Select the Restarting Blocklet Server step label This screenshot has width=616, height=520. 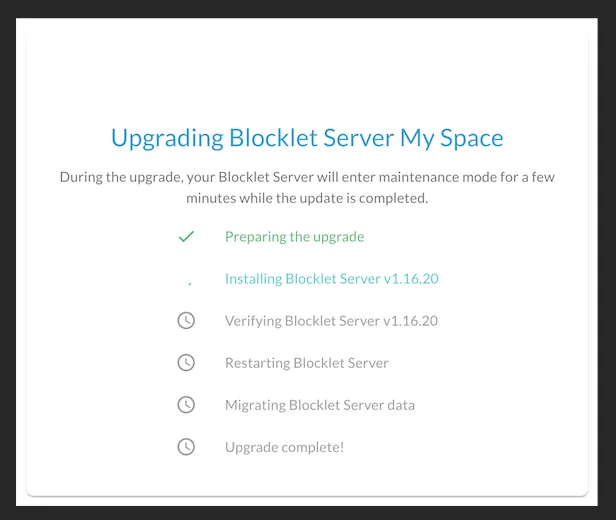tap(306, 363)
